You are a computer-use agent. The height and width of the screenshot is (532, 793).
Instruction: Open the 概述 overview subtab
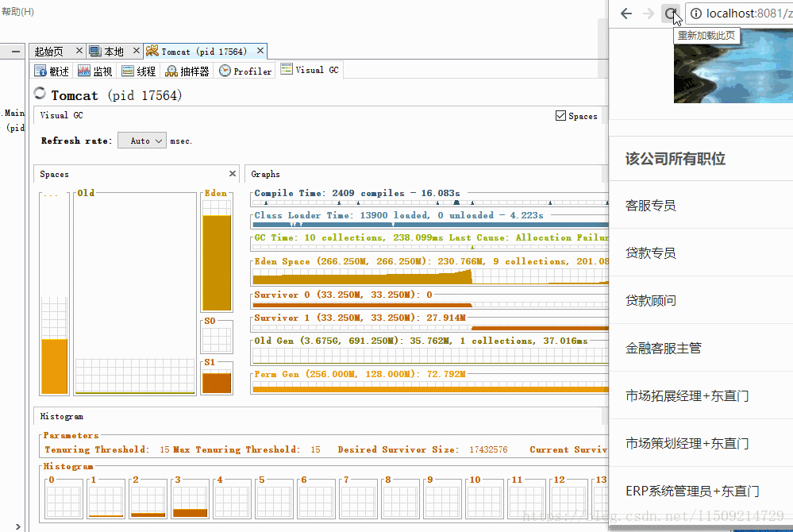click(x=52, y=71)
